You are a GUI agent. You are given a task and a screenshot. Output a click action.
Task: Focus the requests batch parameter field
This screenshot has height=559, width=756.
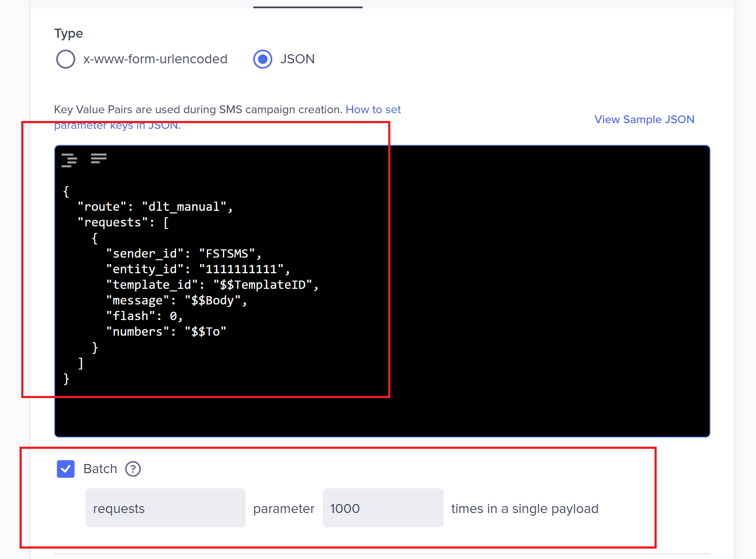(x=165, y=508)
